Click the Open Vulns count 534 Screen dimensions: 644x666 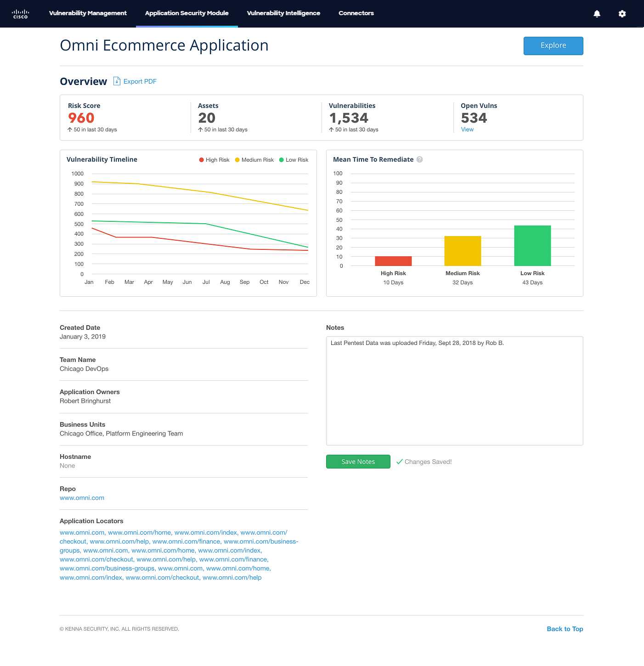pos(474,118)
